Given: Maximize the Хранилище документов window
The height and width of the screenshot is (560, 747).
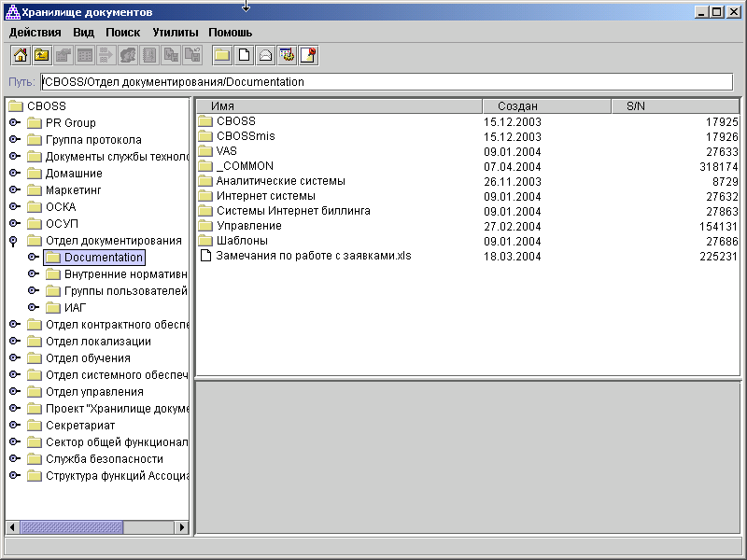Looking at the screenshot, I should coord(716,12).
